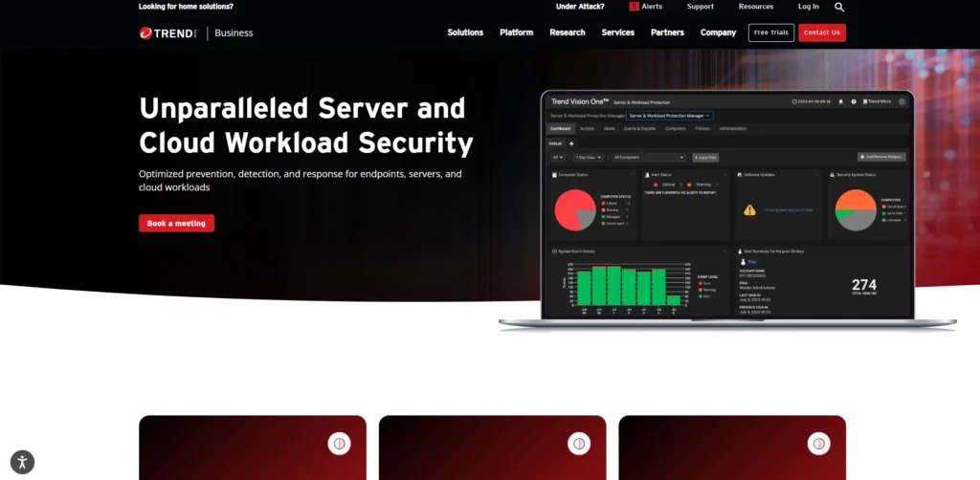Click the short Jul 5 bar in event history
Screen dimensions: 980x480
(x=673, y=300)
